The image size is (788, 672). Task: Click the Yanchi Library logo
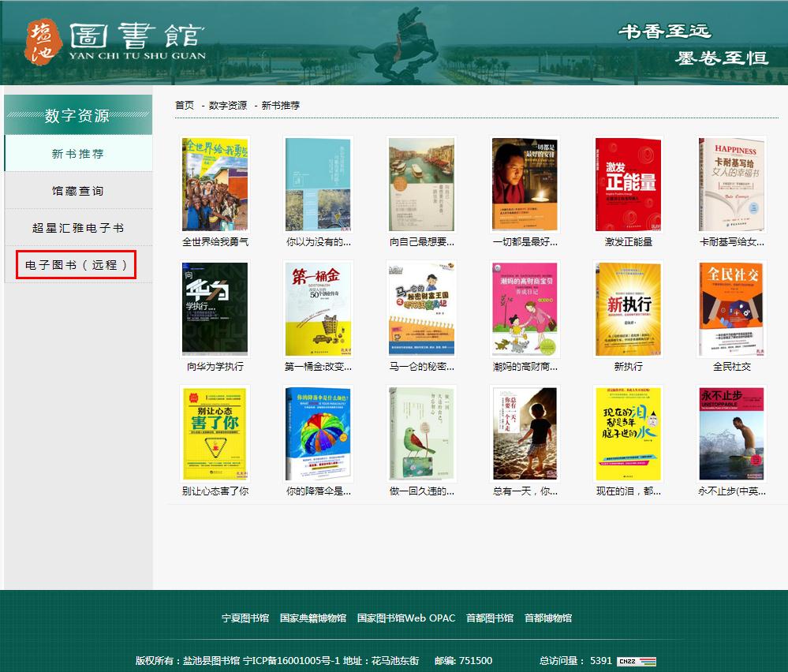116,41
